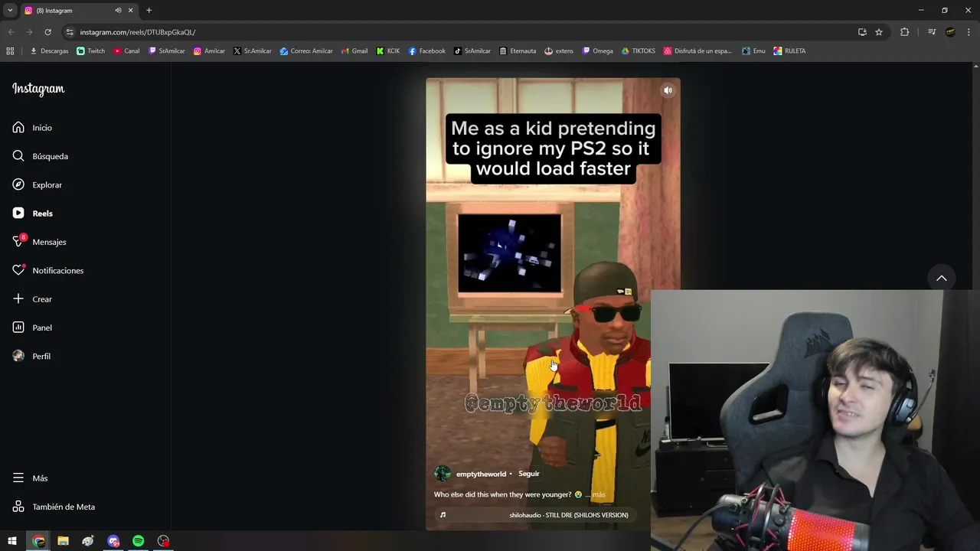The height and width of the screenshot is (551, 980).
Task: Go to previous reel with up arrow
Action: 942,278
